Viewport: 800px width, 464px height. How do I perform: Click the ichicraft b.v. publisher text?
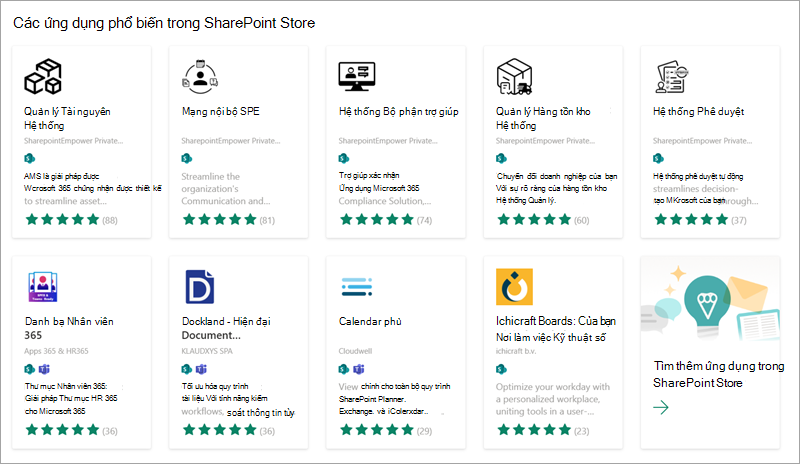(516, 351)
